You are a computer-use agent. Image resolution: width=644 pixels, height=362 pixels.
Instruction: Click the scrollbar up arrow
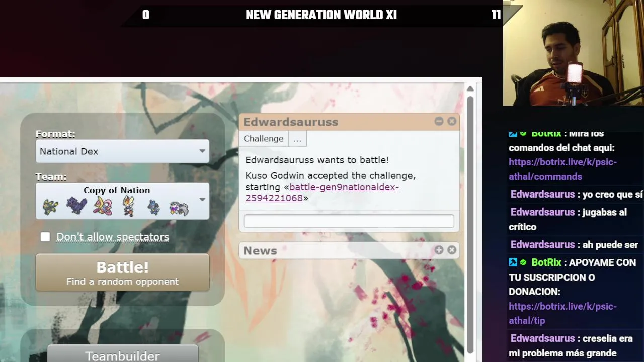470,89
